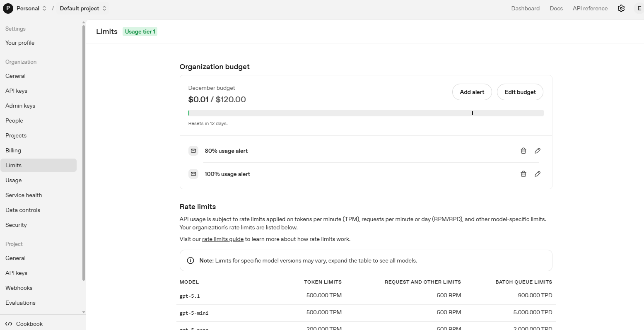Click the user avatar in top bar
Screen dimensions: 644x330
click(639, 8)
